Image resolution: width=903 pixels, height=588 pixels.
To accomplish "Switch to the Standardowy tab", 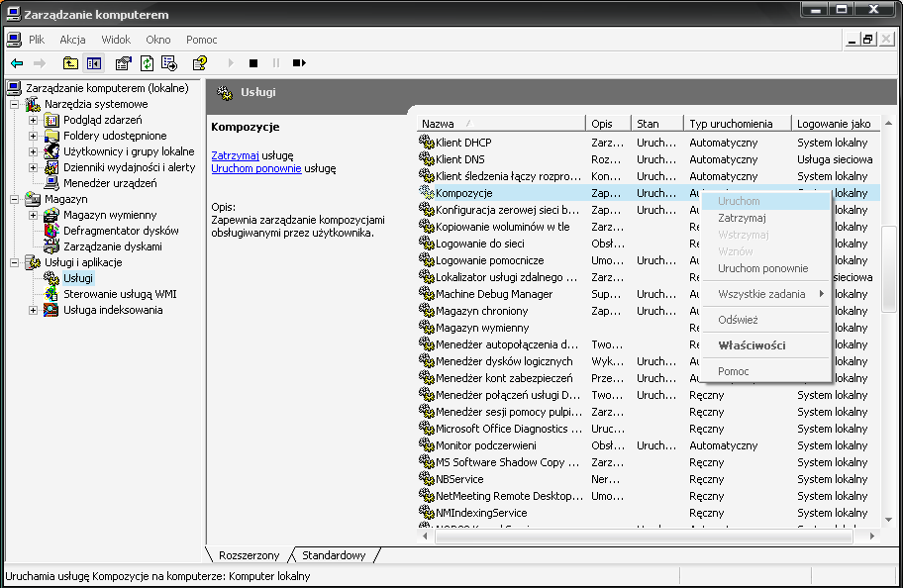I will 334,555.
